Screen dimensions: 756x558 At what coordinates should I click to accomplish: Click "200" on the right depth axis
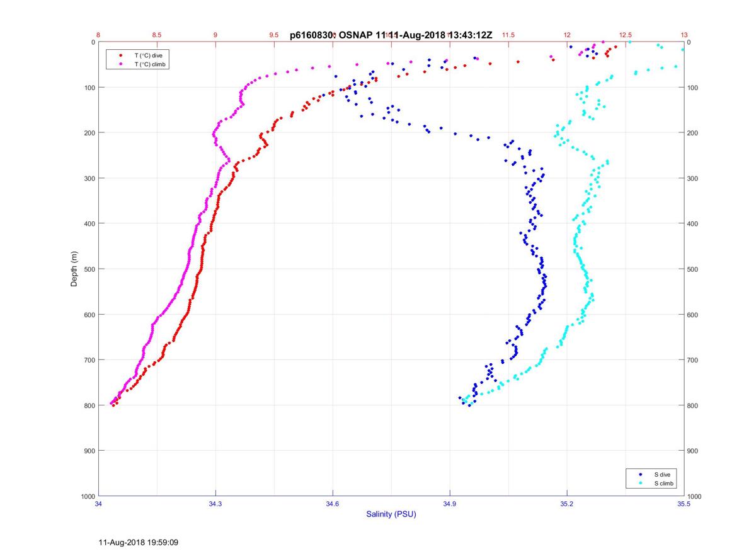(x=693, y=132)
